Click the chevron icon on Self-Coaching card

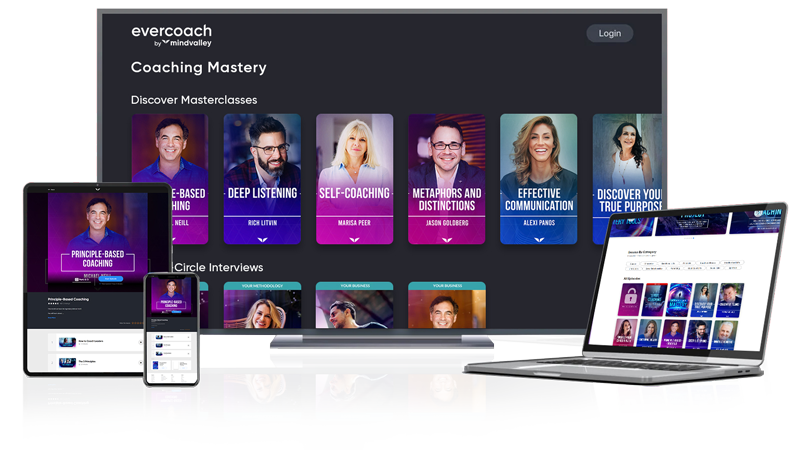point(355,239)
